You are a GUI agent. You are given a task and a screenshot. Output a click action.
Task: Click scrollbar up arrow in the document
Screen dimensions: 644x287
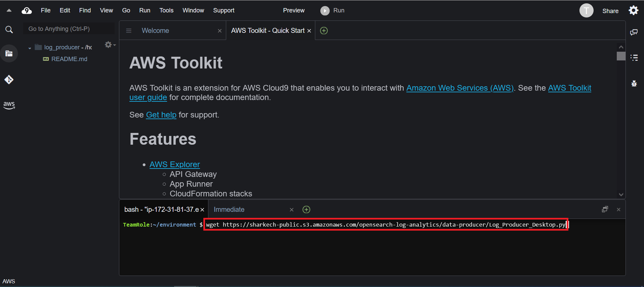621,47
